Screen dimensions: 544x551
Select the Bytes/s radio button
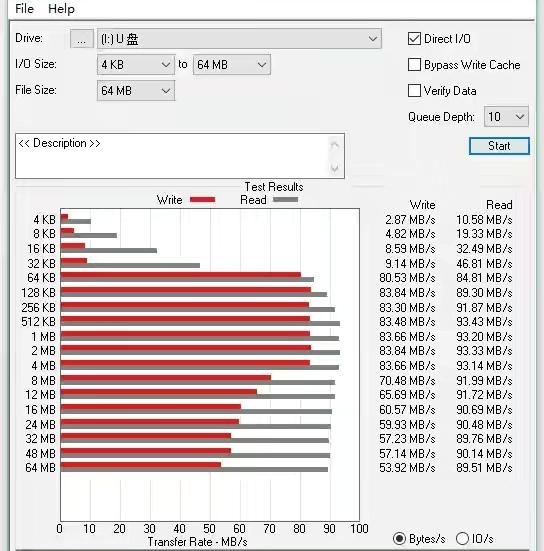[x=399, y=538]
